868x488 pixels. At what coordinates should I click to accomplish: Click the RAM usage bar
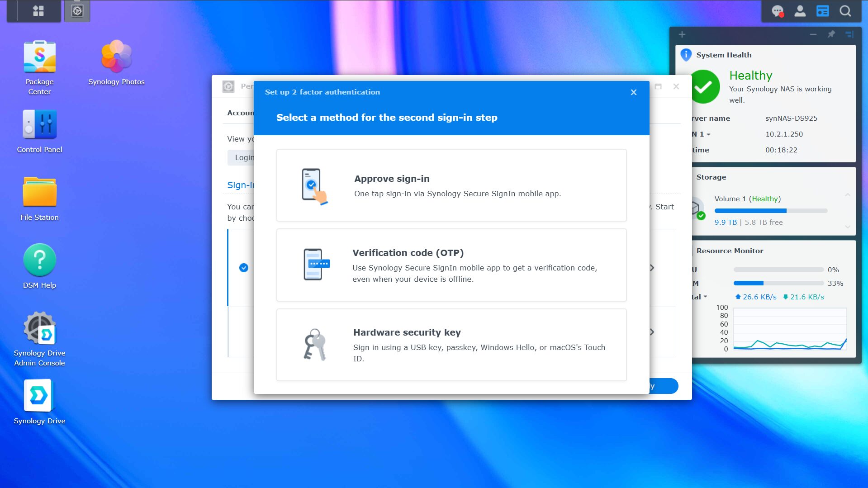pos(778,283)
